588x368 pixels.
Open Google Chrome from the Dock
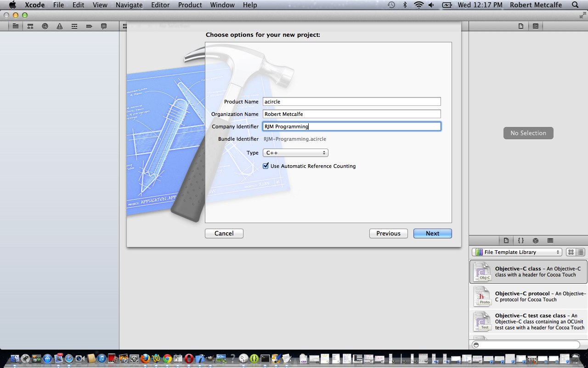[x=167, y=358]
